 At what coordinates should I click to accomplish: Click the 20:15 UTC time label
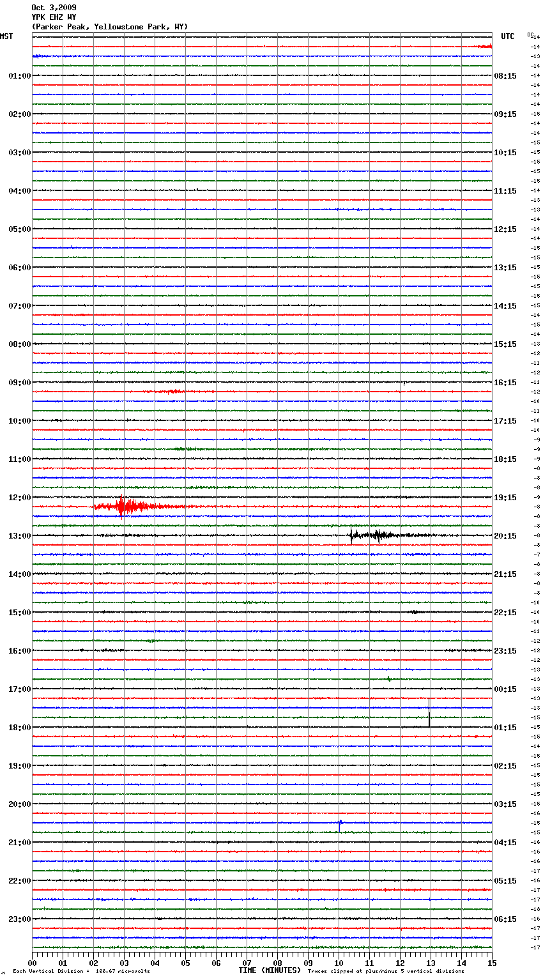505,536
